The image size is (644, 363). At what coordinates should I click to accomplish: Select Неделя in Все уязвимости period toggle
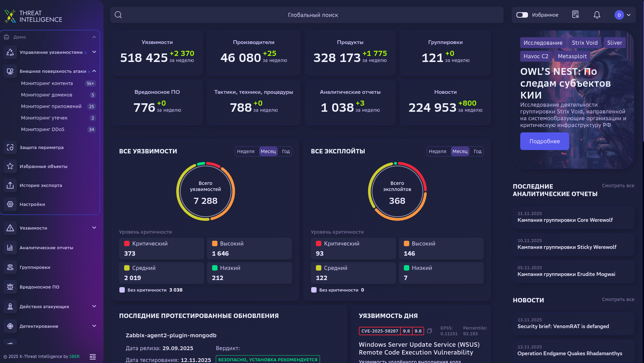point(246,151)
